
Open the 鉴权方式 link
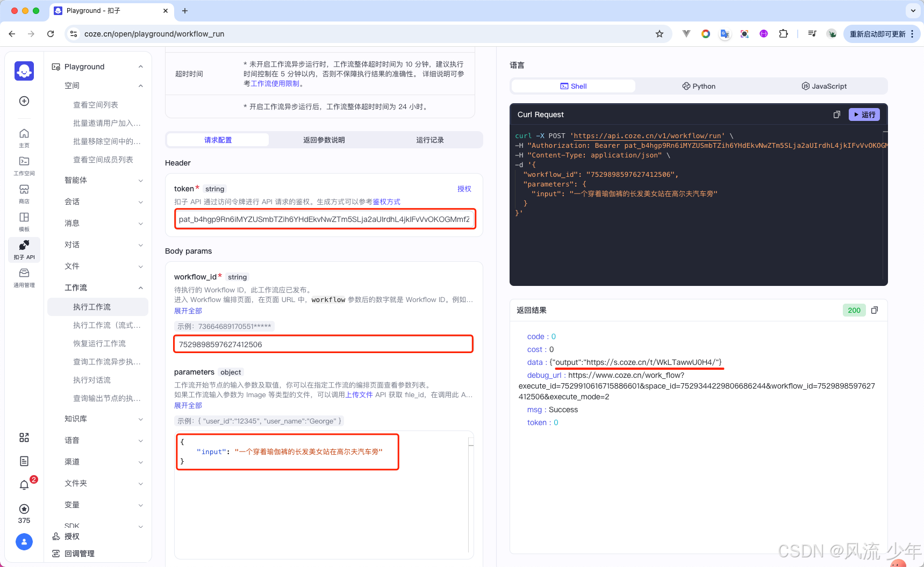(x=386, y=202)
